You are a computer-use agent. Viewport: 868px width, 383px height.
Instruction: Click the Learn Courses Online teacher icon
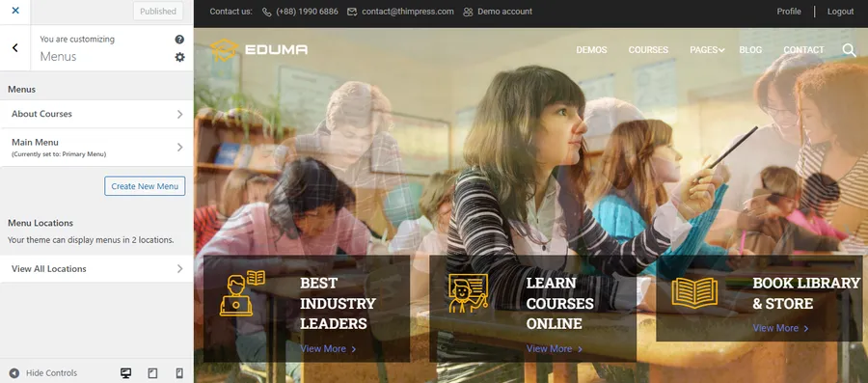[x=469, y=292]
